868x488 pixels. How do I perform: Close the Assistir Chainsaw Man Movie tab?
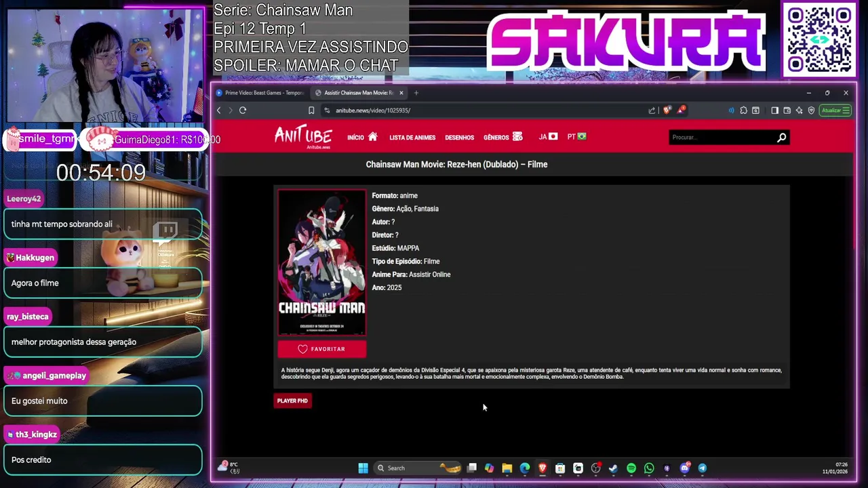tap(401, 93)
